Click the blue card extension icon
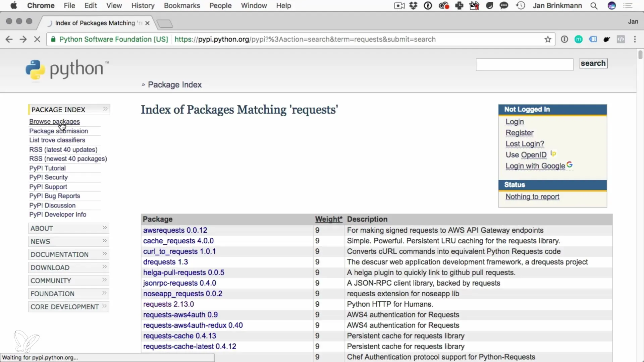Screen dimensions: 644x362 pyautogui.click(x=593, y=39)
